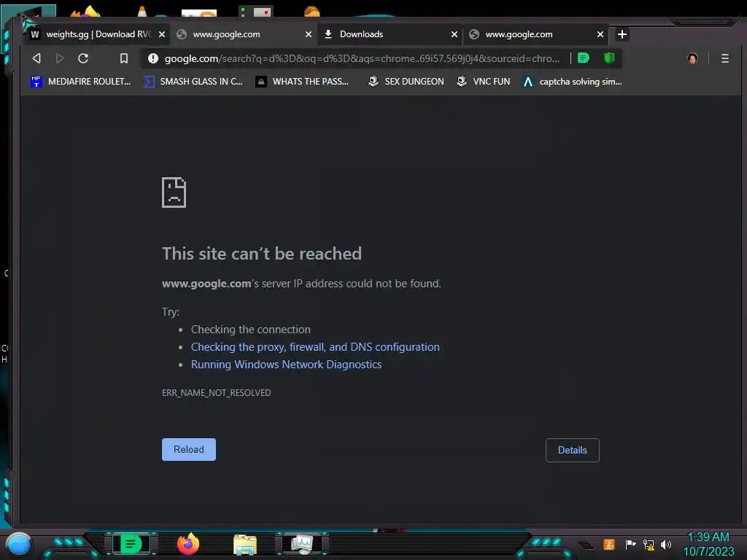
Task: Reload the page using toolbar refresh icon
Action: 83,58
